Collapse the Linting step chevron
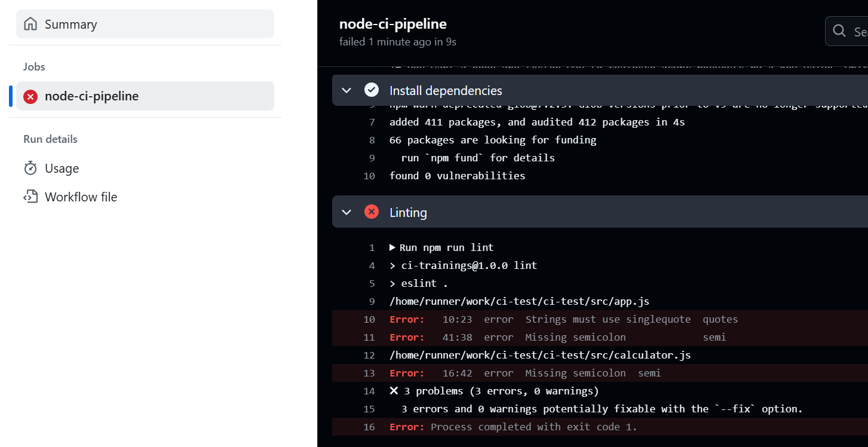 click(x=346, y=212)
